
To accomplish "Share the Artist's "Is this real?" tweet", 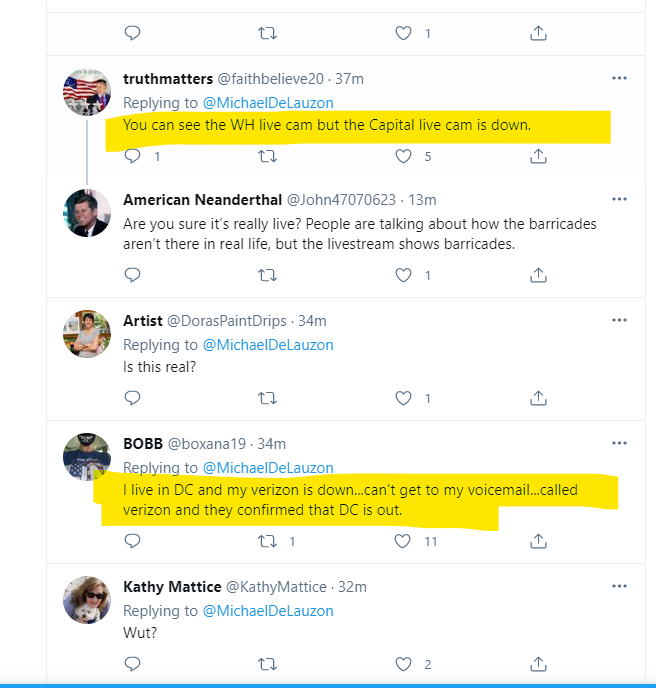I will pyautogui.click(x=538, y=398).
